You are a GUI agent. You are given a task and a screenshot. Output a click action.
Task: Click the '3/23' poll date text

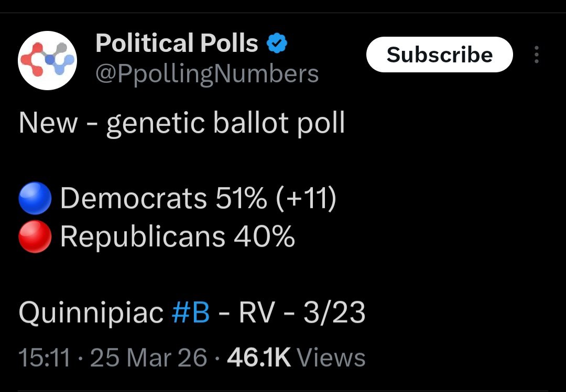pos(334,313)
